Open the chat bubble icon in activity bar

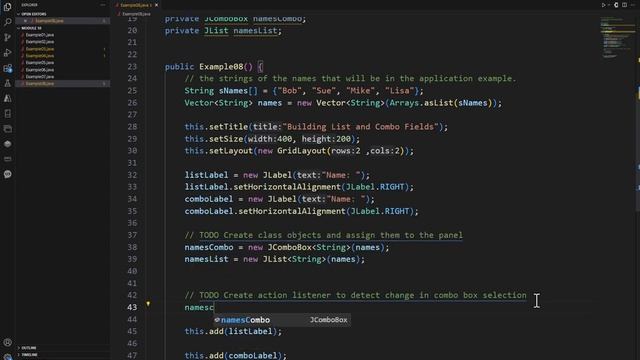tap(7, 174)
